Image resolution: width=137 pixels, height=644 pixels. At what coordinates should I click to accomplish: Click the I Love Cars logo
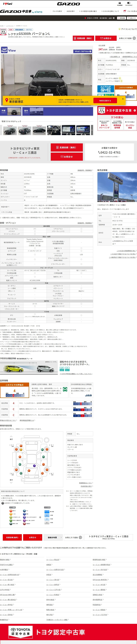[x=7, y=4]
